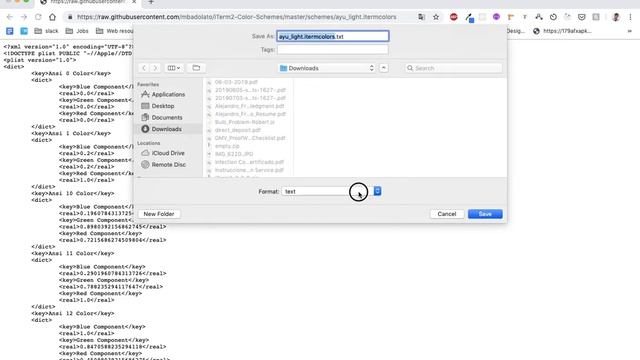Select the file 06-03-2019.pdf
This screenshot has width=640, height=360.
tap(236, 82)
